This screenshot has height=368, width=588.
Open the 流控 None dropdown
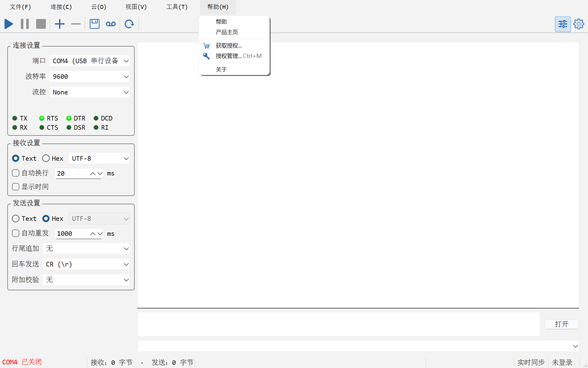click(x=89, y=92)
